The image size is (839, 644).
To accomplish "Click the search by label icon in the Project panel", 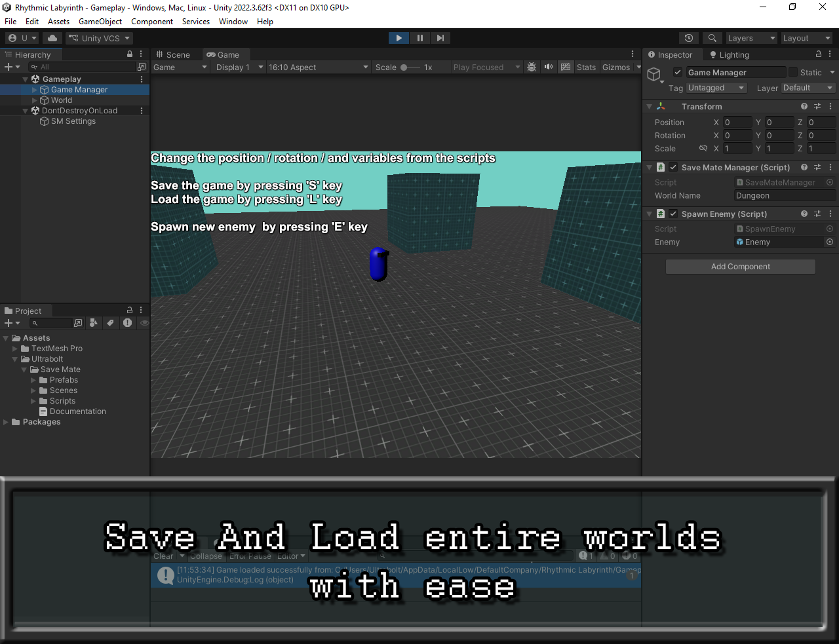I will coord(110,323).
